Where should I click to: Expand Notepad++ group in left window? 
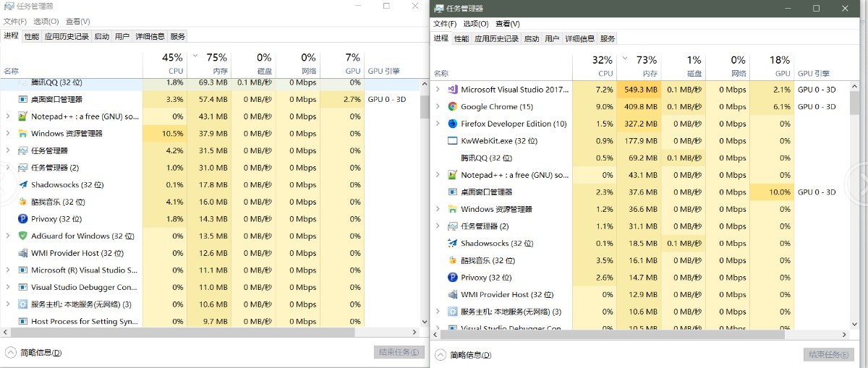(x=8, y=116)
